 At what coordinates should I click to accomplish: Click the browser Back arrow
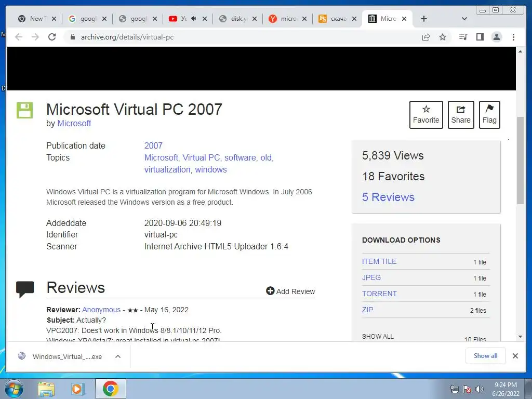pyautogui.click(x=19, y=37)
